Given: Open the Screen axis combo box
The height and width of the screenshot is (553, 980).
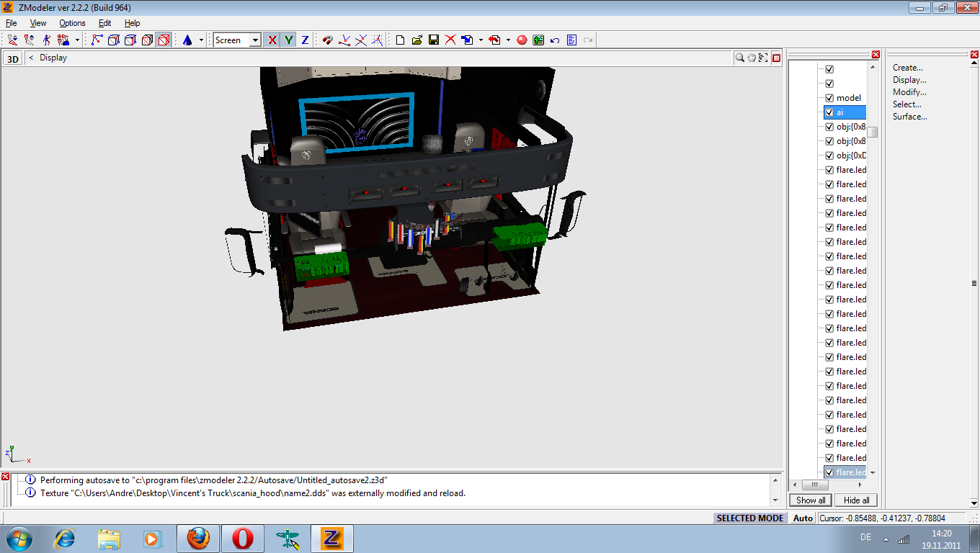Looking at the screenshot, I should (x=237, y=40).
